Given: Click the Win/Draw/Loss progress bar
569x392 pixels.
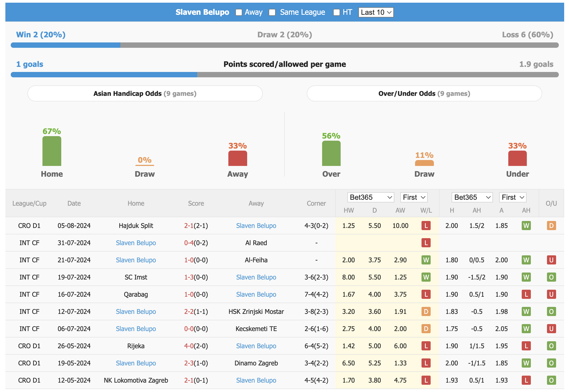Looking at the screenshot, I should coord(285,45).
